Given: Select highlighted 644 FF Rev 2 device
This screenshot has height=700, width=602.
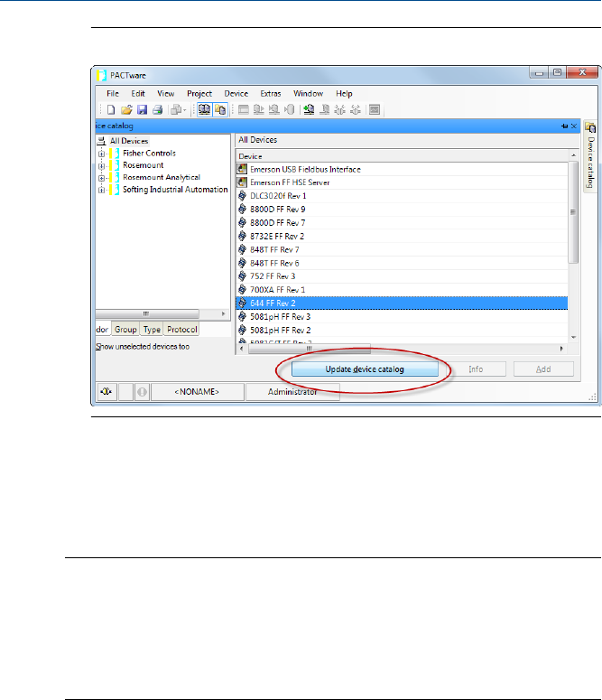Looking at the screenshot, I should pyautogui.click(x=402, y=303).
